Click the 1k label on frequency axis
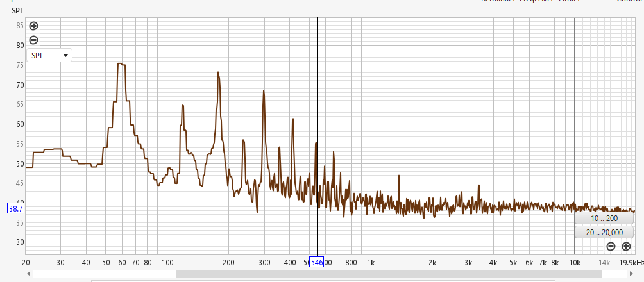This screenshot has height=282, width=644. pos(371,263)
